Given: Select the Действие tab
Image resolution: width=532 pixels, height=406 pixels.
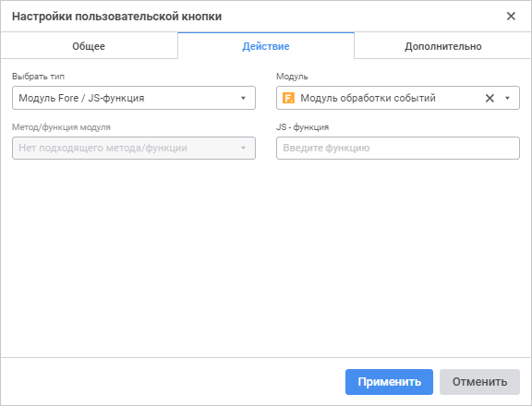Looking at the screenshot, I should tap(266, 46).
